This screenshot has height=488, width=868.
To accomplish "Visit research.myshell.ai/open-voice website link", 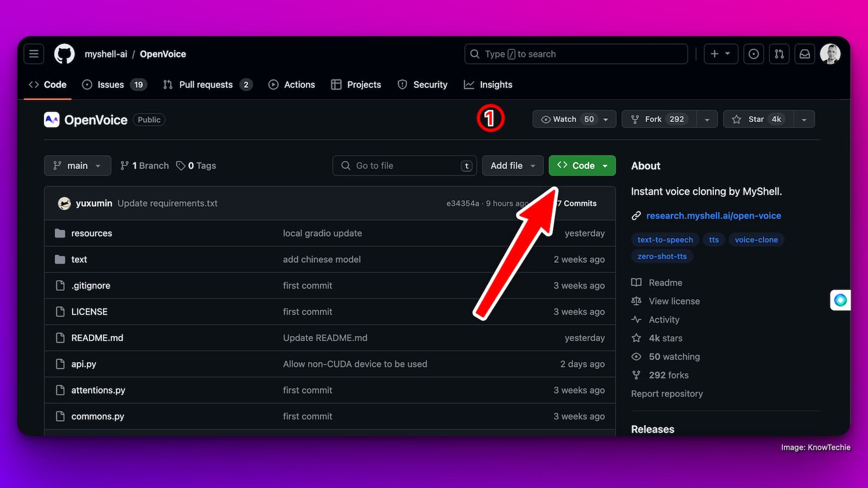I will pyautogui.click(x=713, y=216).
